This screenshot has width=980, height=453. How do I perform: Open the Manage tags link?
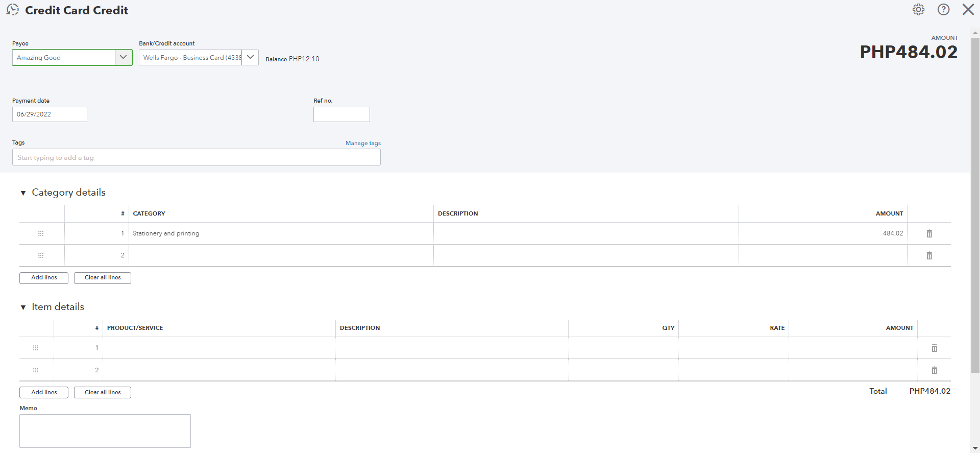[x=363, y=143]
